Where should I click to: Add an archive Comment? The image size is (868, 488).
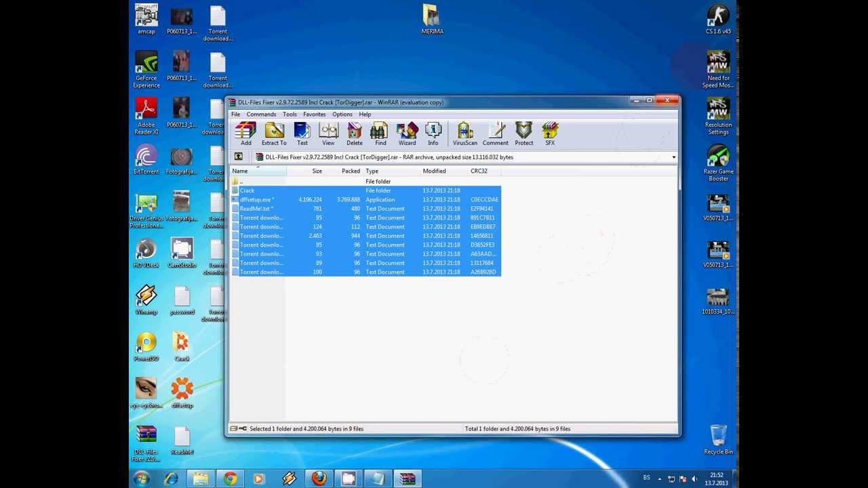click(495, 134)
